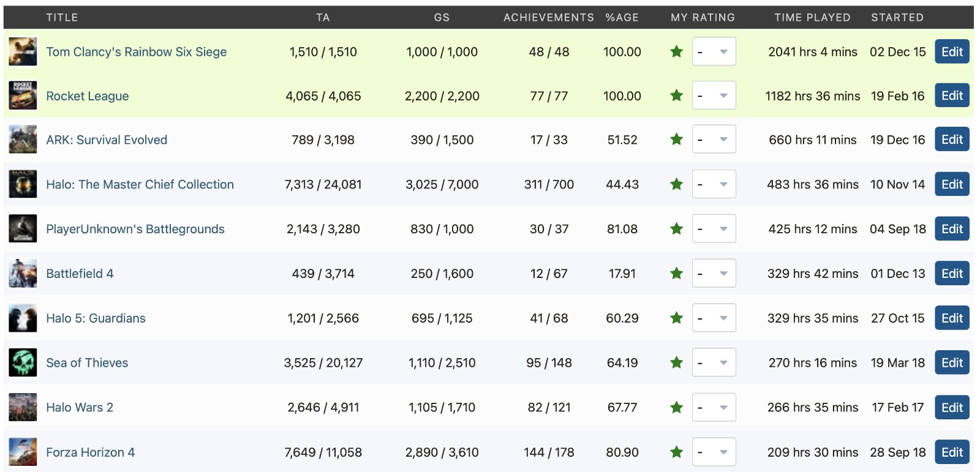980x472 pixels.
Task: Edit the Halo 5: Guardians entry
Action: click(952, 318)
